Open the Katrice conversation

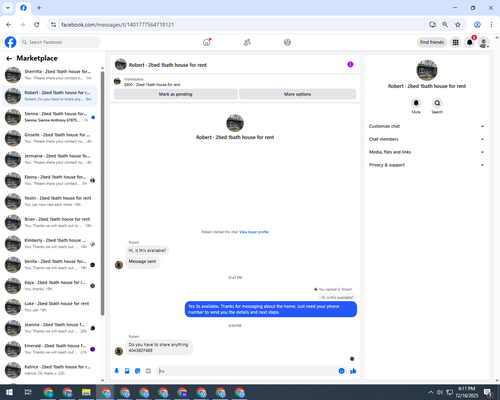pyautogui.click(x=50, y=370)
